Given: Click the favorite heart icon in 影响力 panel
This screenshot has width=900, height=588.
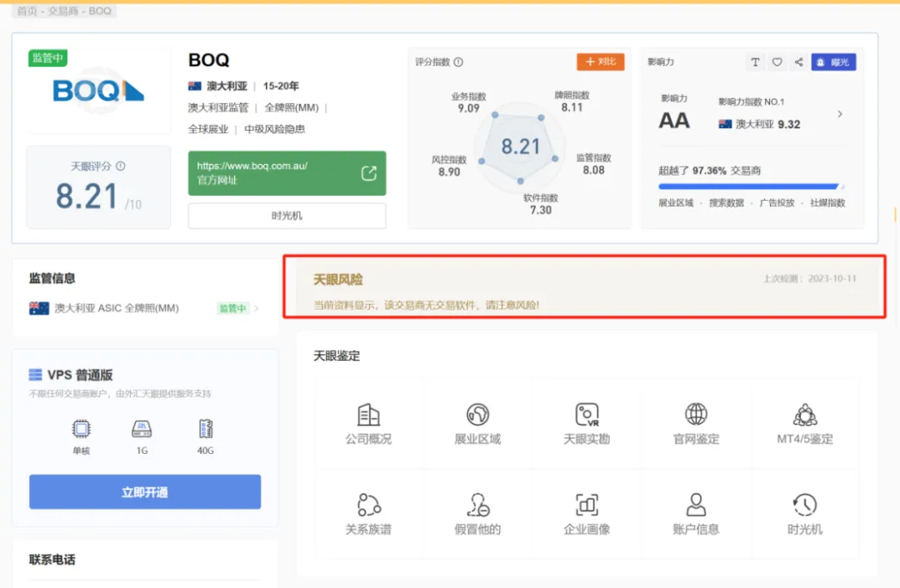Looking at the screenshot, I should pyautogui.click(x=777, y=62).
